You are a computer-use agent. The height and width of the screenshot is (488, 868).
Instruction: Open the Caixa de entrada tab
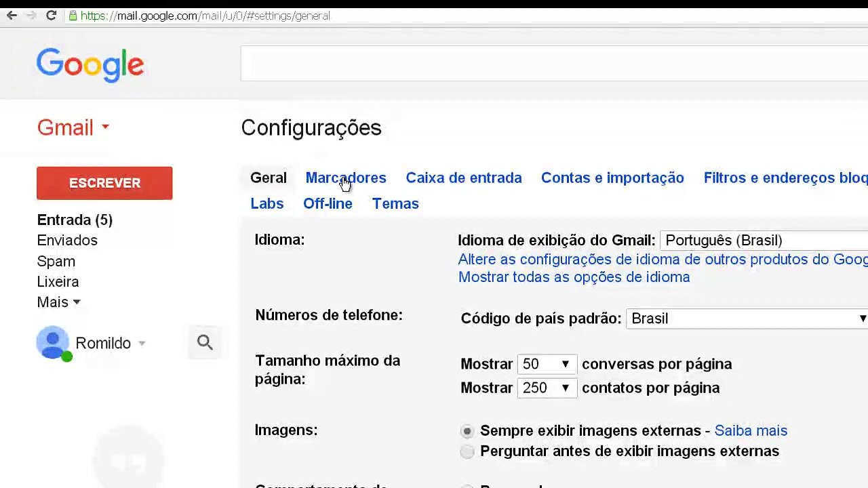click(x=464, y=178)
